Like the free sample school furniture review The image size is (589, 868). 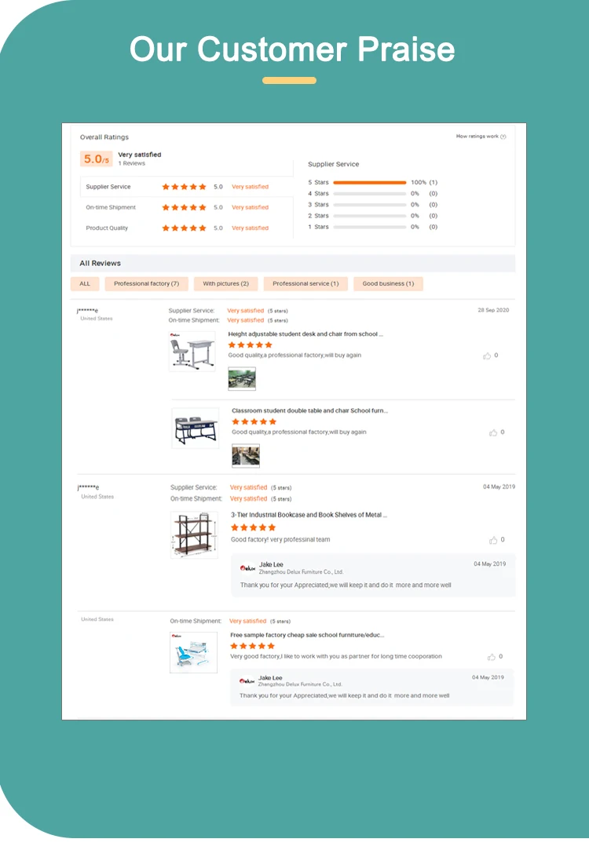[x=491, y=657]
